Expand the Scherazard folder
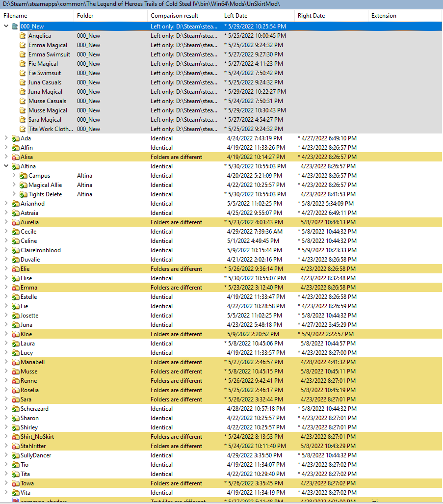Image resolution: width=443 pixels, height=504 pixels. click(6, 408)
